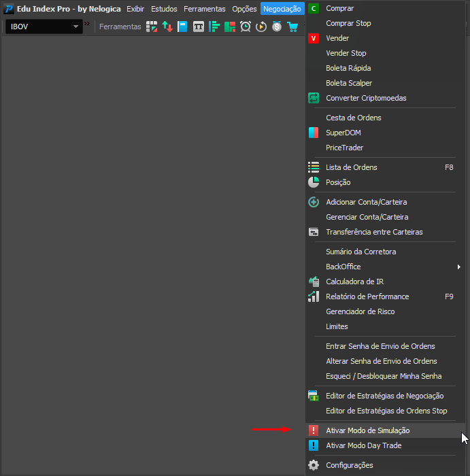Click the Converter Criptomoedas swap icon
470x476 pixels.
tap(314, 98)
